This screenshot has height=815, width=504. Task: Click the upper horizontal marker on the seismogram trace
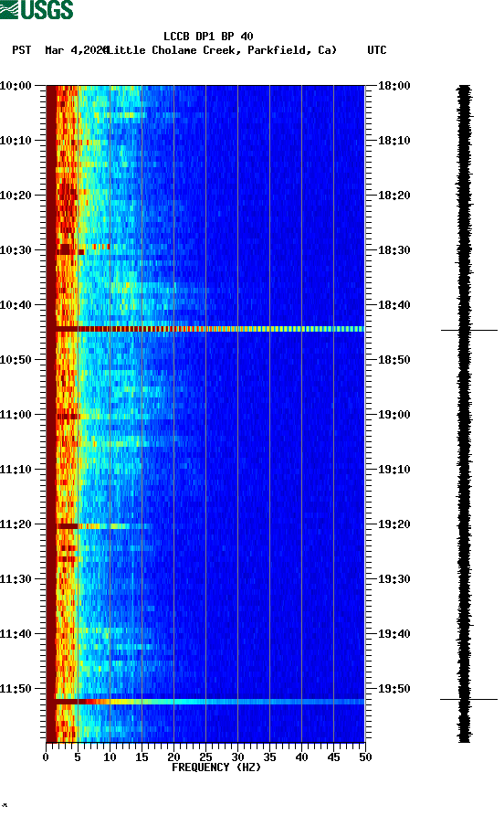pyautogui.click(x=469, y=330)
